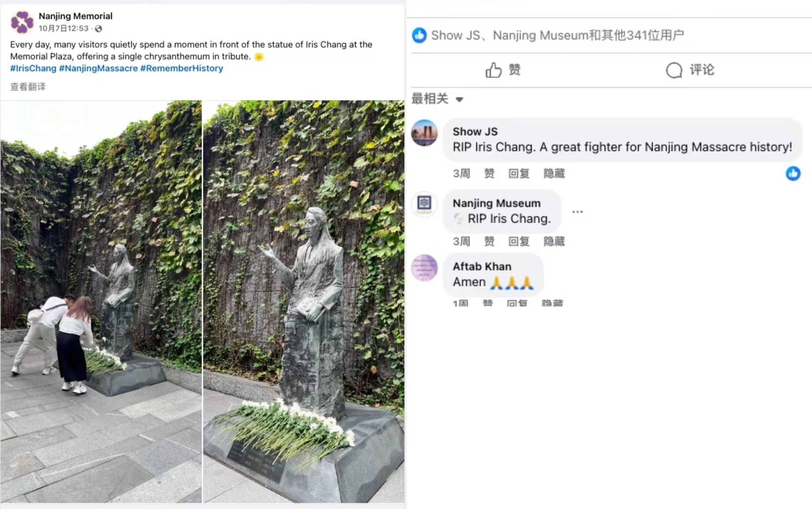The width and height of the screenshot is (812, 511).
Task: Follow the #RememberHistory hashtag link
Action: pos(182,69)
